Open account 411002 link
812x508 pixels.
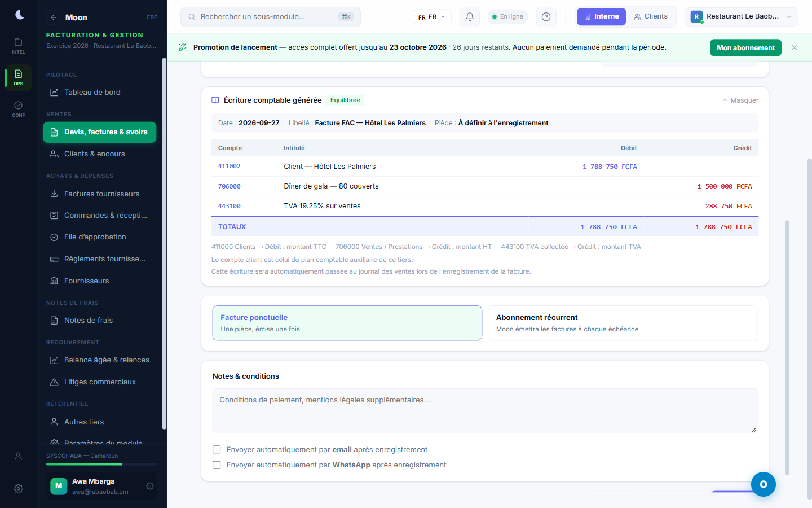click(x=230, y=167)
